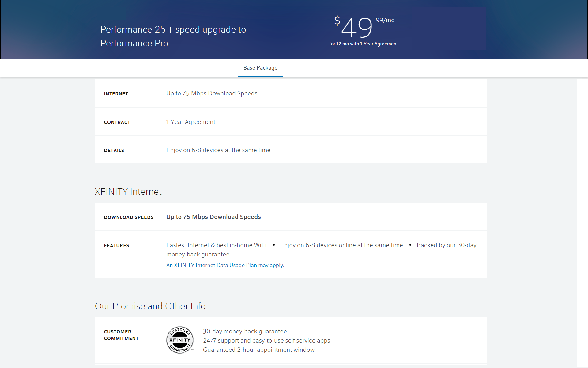
Task: Click 'Backed by our 30-day' feature text
Action: pyautogui.click(x=447, y=245)
